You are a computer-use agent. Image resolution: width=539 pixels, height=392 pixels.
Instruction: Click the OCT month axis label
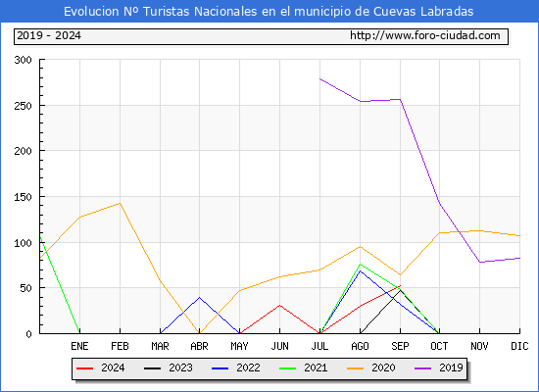439,346
